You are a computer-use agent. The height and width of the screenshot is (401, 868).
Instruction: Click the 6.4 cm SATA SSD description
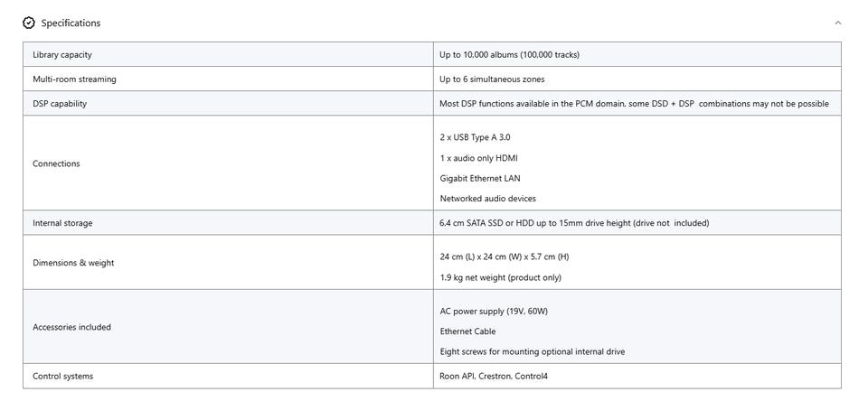tap(574, 223)
